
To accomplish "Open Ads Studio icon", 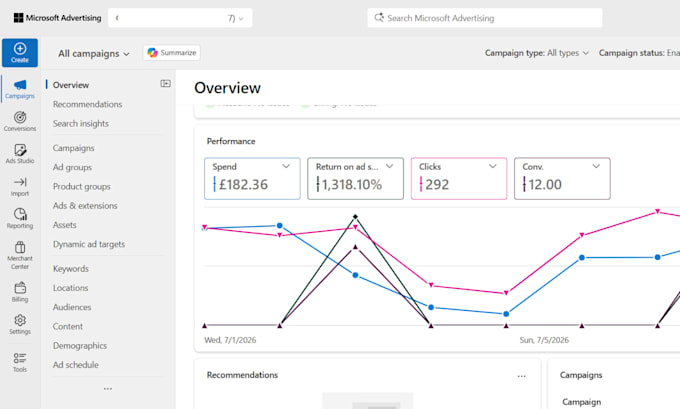I will pyautogui.click(x=20, y=150).
